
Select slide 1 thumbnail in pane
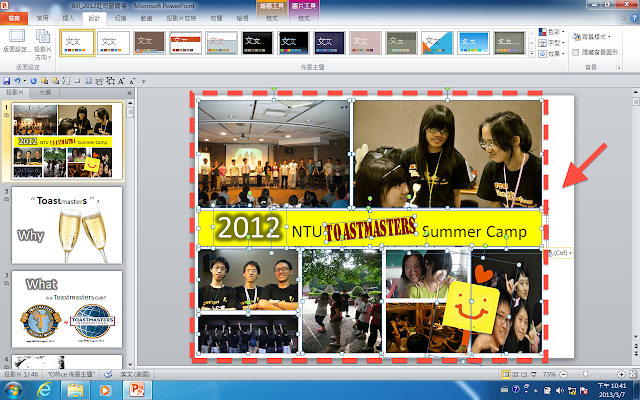click(x=68, y=141)
